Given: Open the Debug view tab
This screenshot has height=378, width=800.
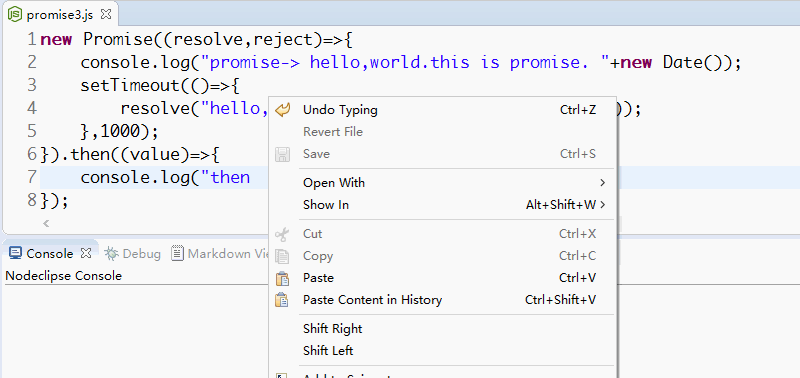Looking at the screenshot, I should coord(141,254).
